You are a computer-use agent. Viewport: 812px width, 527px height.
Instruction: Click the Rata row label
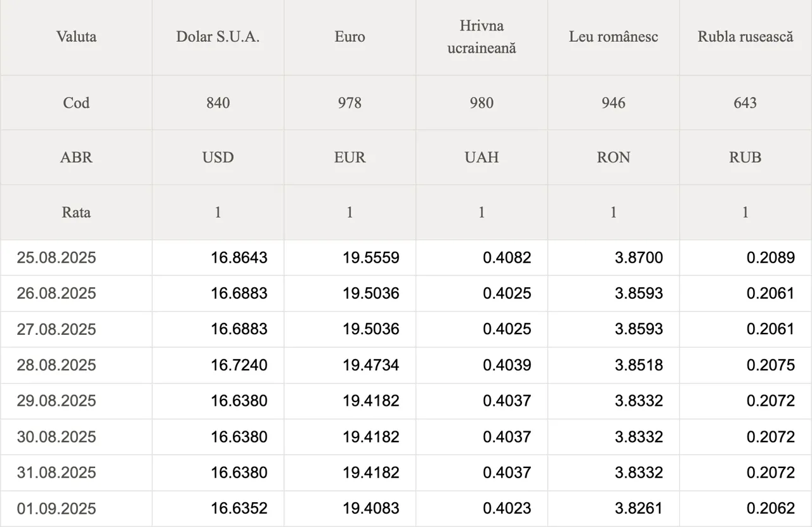click(76, 212)
